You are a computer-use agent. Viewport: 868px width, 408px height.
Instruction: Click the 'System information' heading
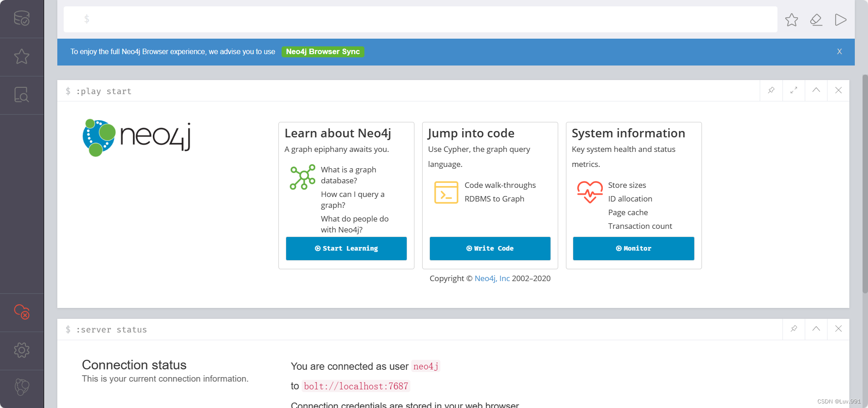point(628,133)
